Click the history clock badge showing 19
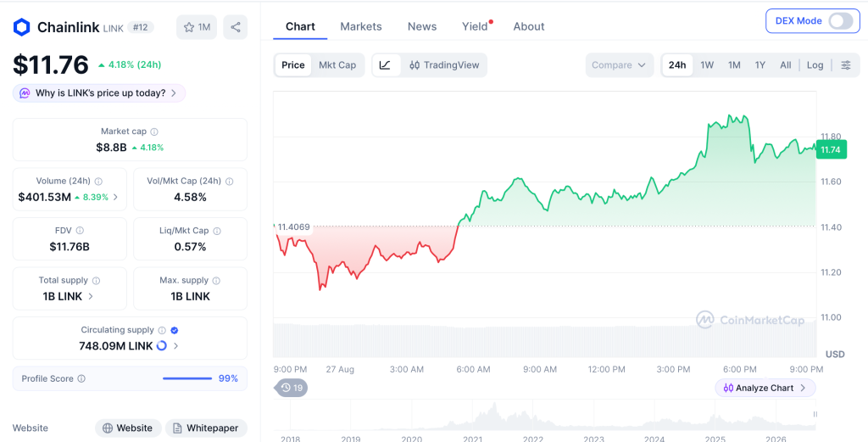 pyautogui.click(x=292, y=388)
